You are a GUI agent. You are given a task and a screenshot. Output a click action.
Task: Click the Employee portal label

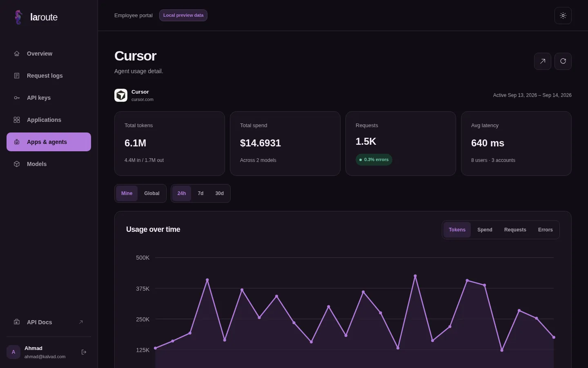(x=134, y=16)
